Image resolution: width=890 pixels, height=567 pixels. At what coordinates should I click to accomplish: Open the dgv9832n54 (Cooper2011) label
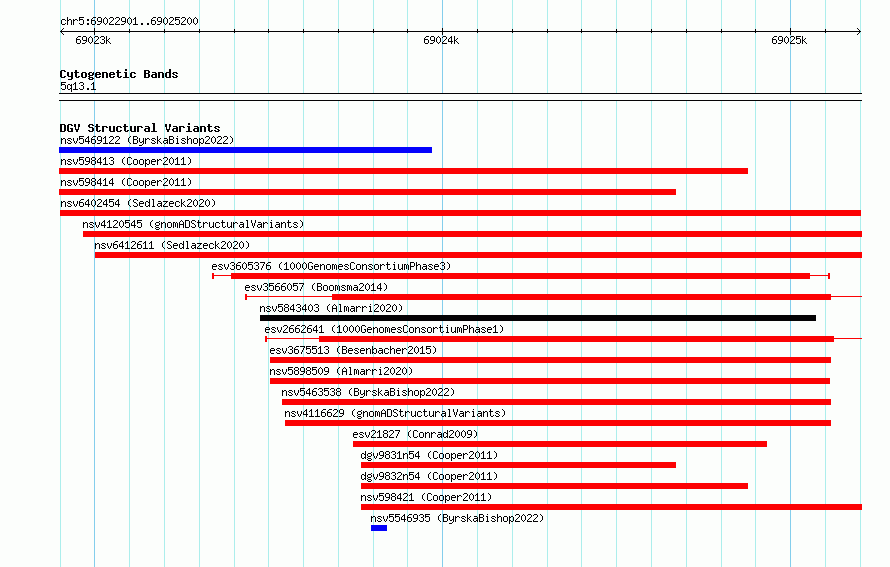tap(429, 476)
